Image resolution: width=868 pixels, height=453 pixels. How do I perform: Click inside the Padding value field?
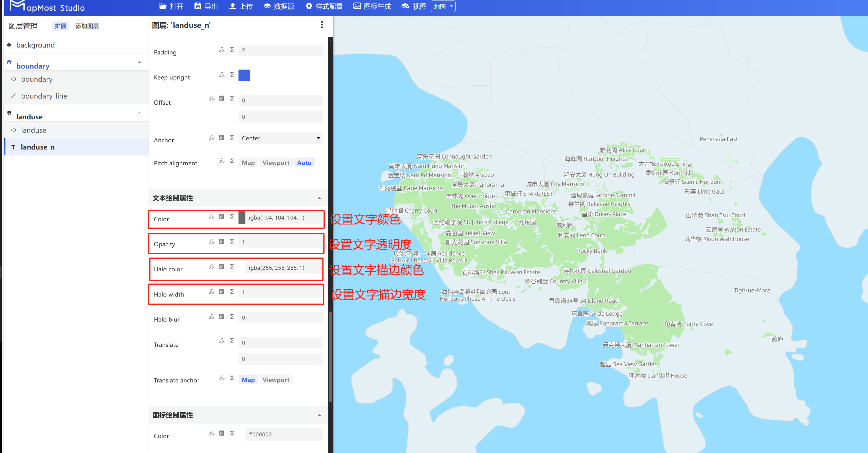(280, 50)
